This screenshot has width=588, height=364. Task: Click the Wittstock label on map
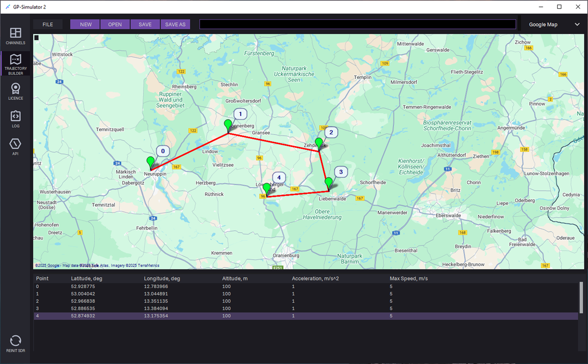pyautogui.click(x=62, y=54)
